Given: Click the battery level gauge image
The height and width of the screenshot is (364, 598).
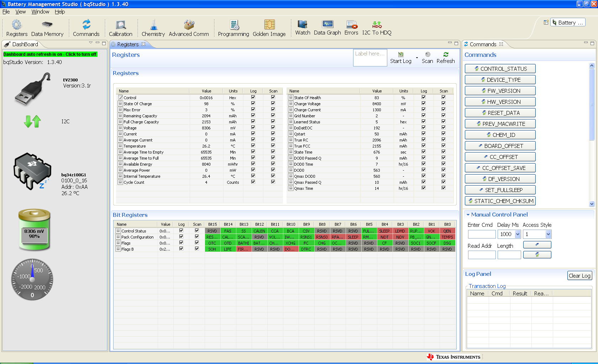Looking at the screenshot, I should click(x=34, y=229).
